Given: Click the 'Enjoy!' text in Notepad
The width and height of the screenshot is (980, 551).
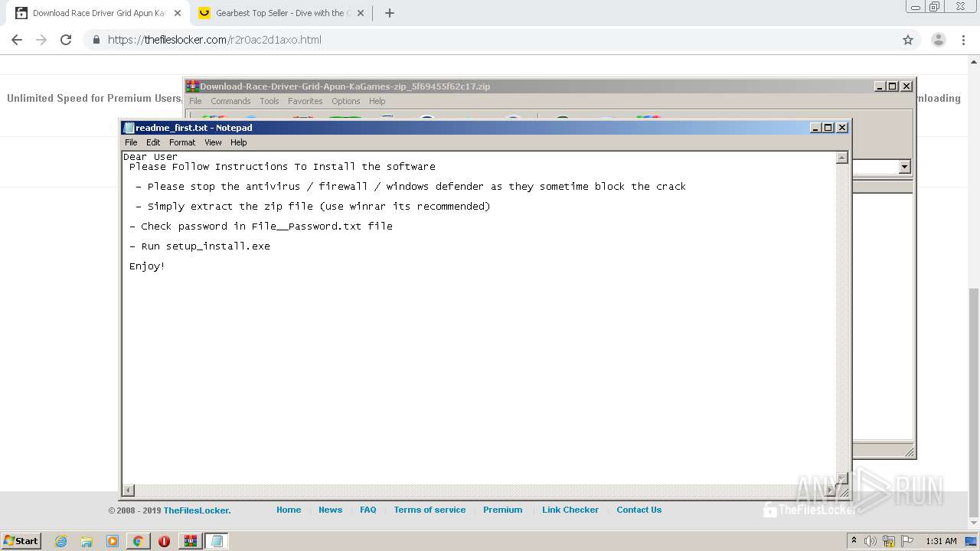Looking at the screenshot, I should pos(147,266).
